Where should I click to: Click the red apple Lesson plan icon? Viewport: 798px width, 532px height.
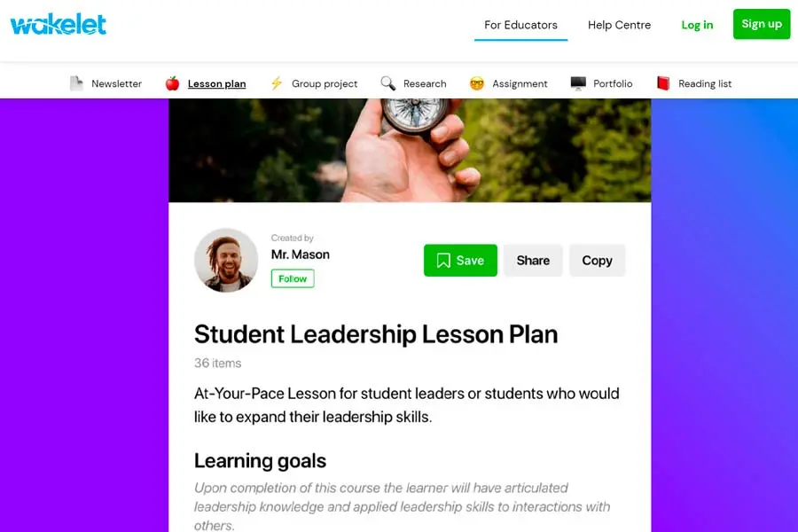pos(173,83)
